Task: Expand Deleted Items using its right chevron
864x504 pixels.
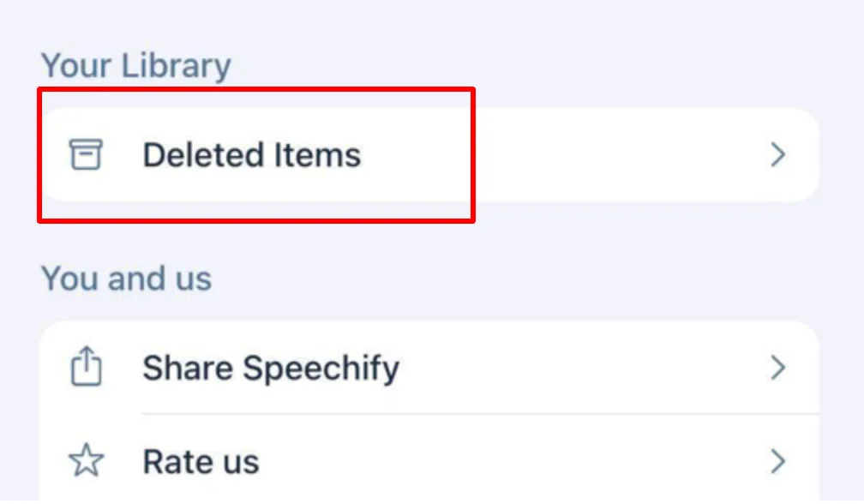Action: coord(777,155)
